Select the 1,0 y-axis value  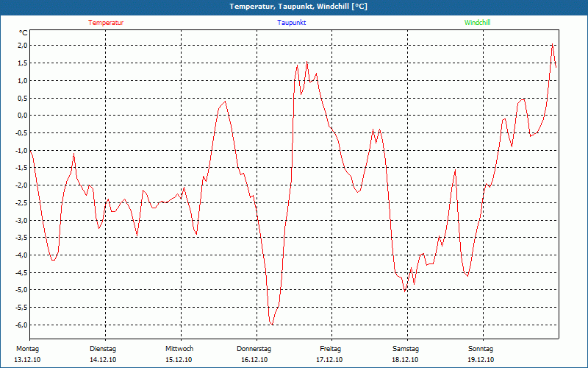tap(23, 81)
